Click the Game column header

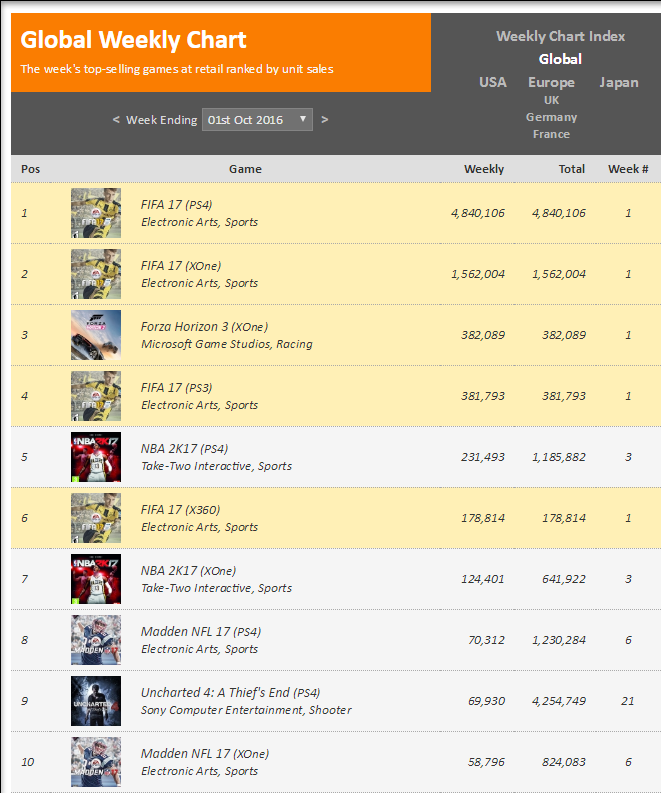click(245, 169)
